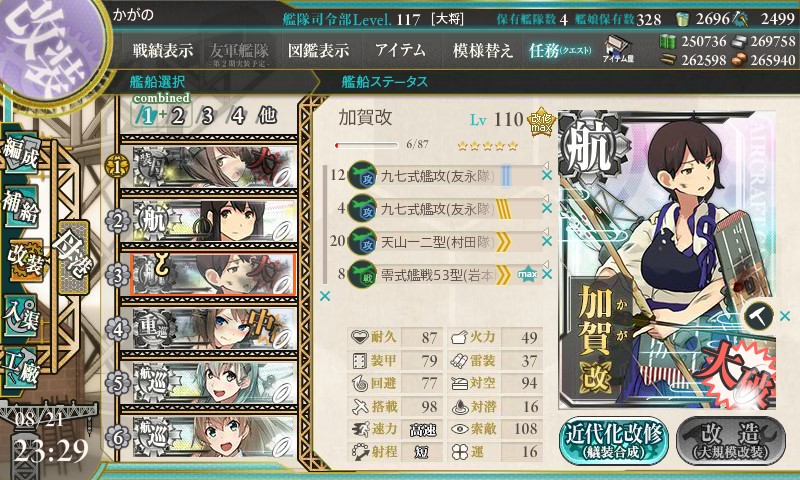The image size is (800, 480).
Task: Click Kaga's red HP gauge bar
Action: (x=366, y=145)
